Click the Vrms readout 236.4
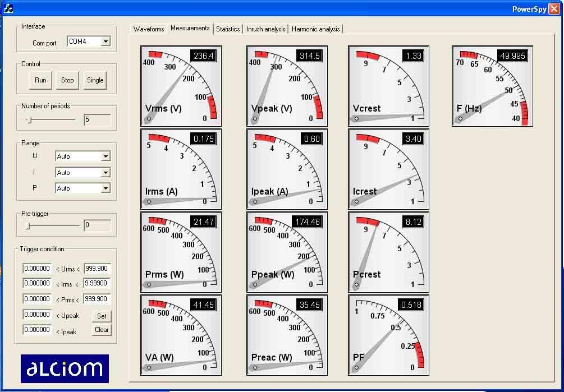The width and height of the screenshot is (564, 392). click(203, 56)
